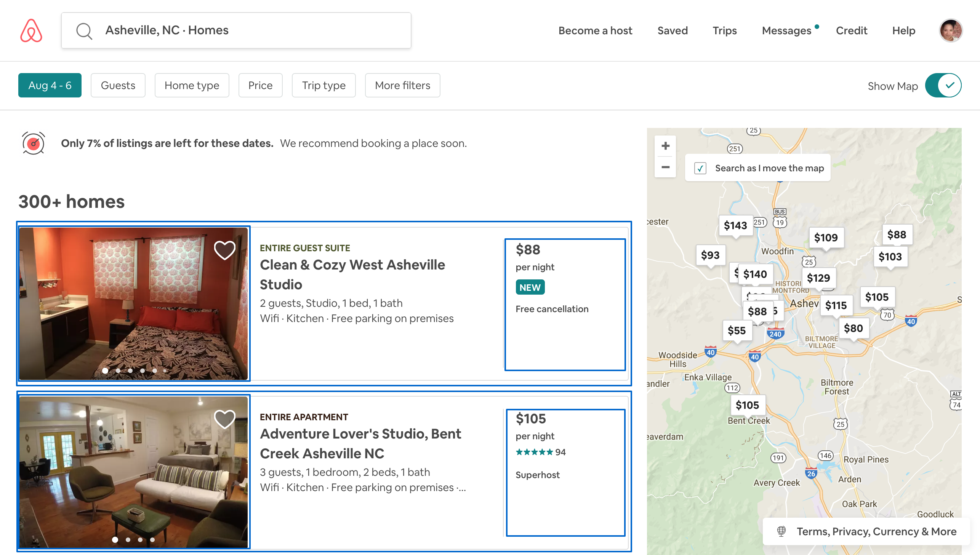Open the Price filter dropdown

click(x=260, y=85)
